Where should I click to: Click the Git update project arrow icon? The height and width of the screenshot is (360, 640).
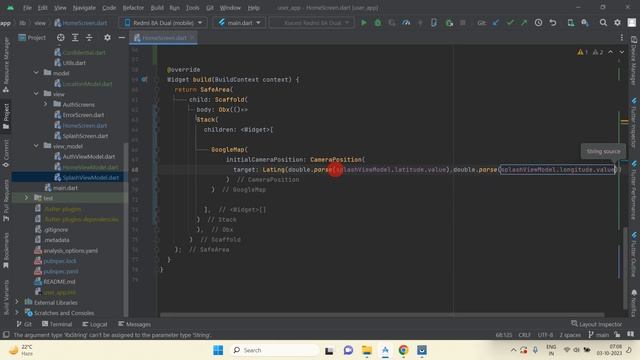(496, 23)
